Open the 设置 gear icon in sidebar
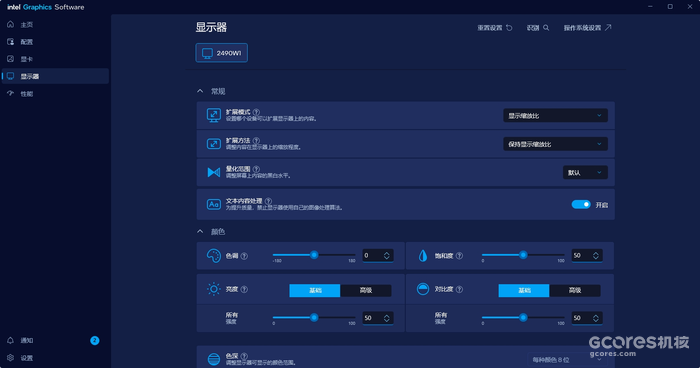The width and height of the screenshot is (700, 368). 10,358
